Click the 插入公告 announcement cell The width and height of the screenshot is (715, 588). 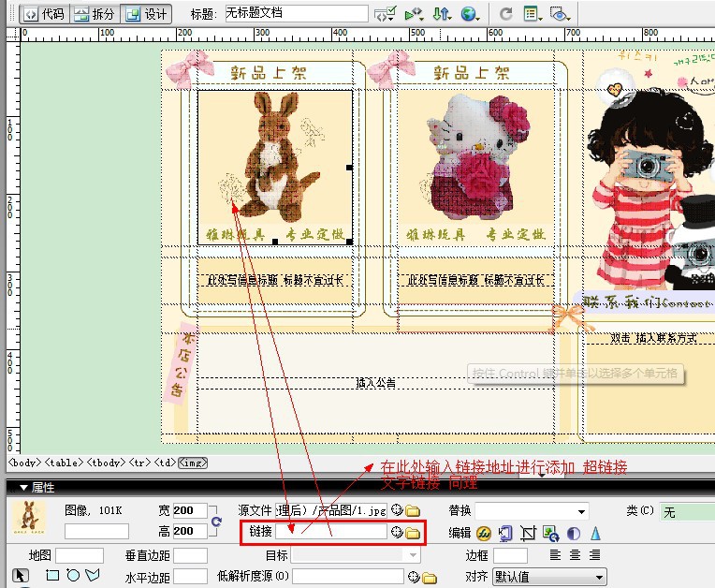click(375, 383)
